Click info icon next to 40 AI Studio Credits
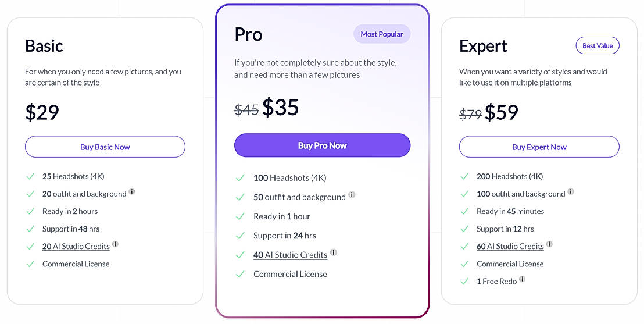The height and width of the screenshot is (324, 644). pyautogui.click(x=333, y=252)
